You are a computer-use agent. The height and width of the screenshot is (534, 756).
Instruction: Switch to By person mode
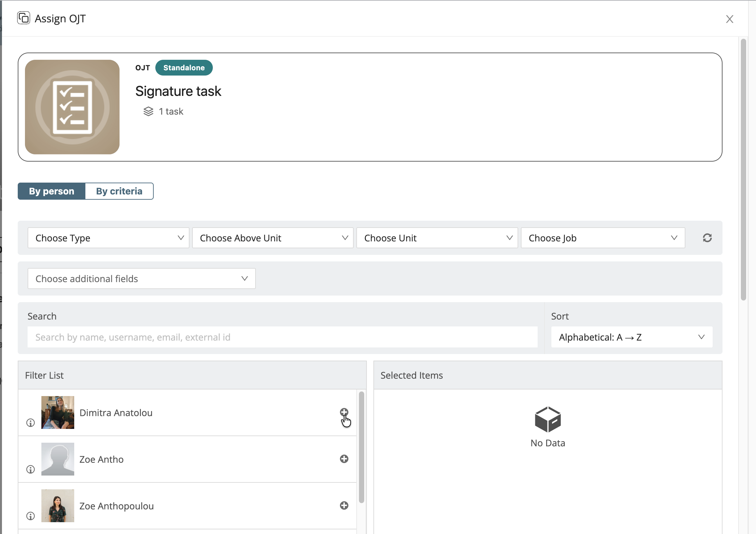(x=52, y=191)
